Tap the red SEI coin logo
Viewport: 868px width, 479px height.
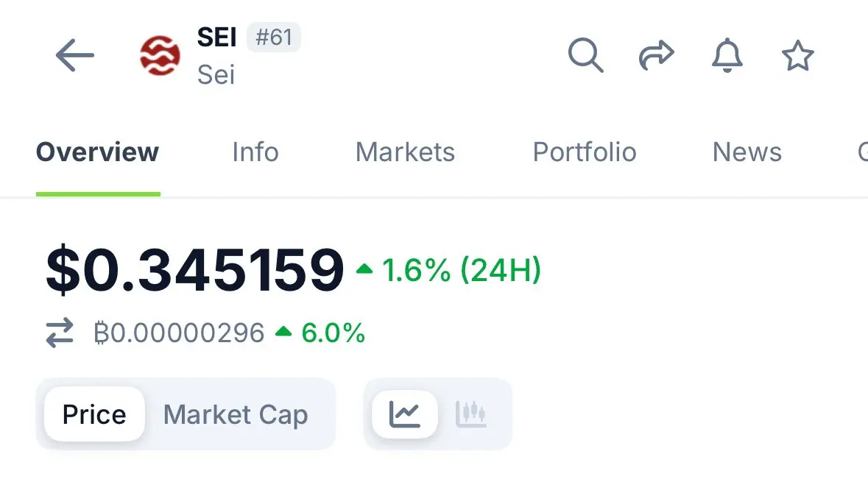point(160,55)
